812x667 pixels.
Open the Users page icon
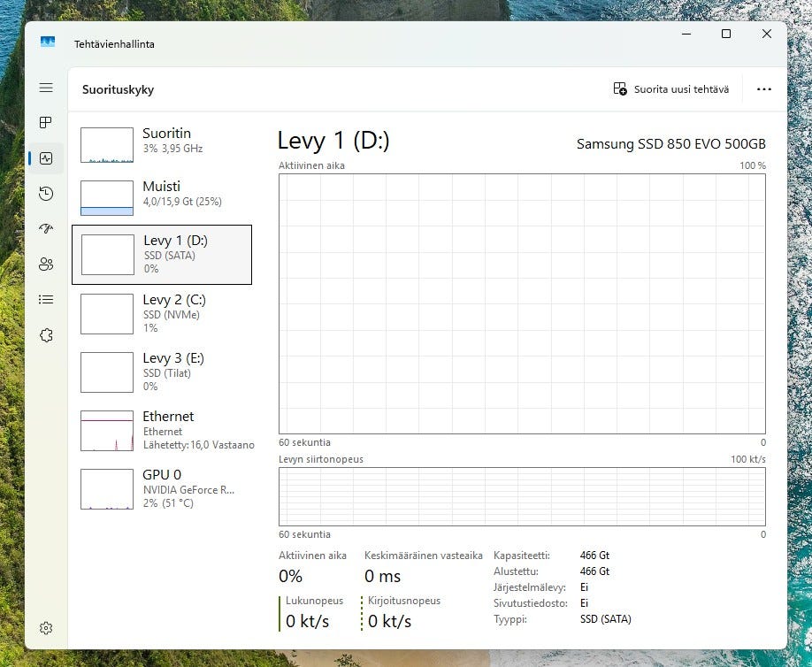click(x=46, y=264)
